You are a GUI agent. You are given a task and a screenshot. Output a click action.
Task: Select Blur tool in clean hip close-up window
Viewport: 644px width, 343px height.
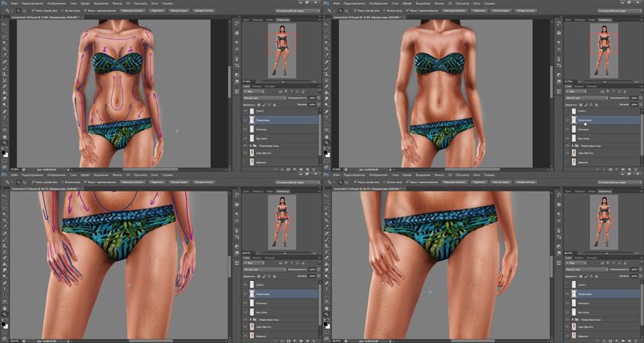pos(327,272)
